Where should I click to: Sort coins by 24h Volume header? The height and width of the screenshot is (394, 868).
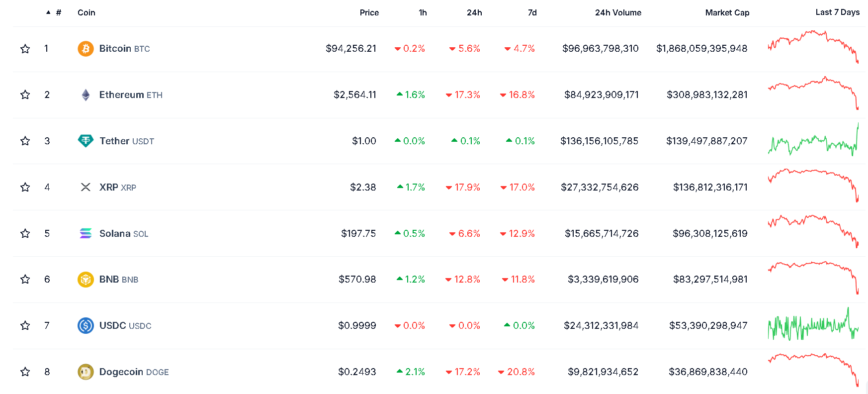[x=618, y=12]
